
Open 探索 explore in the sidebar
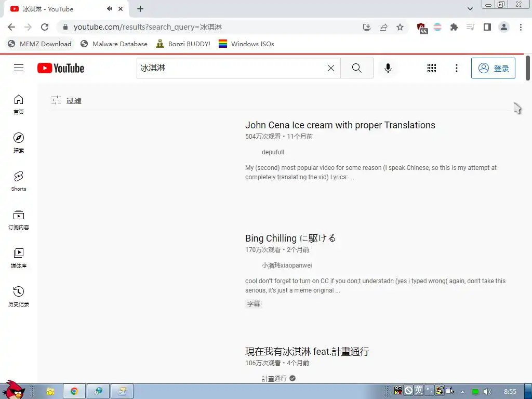[x=19, y=143]
